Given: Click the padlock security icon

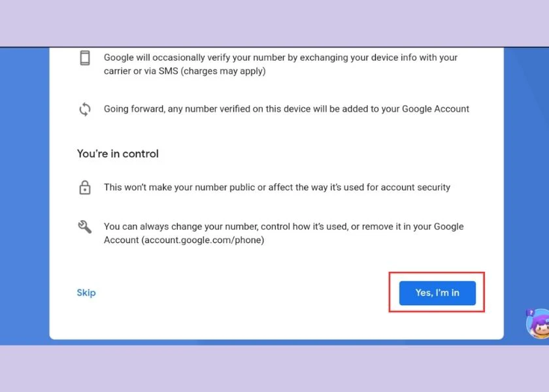Looking at the screenshot, I should click(x=85, y=188).
